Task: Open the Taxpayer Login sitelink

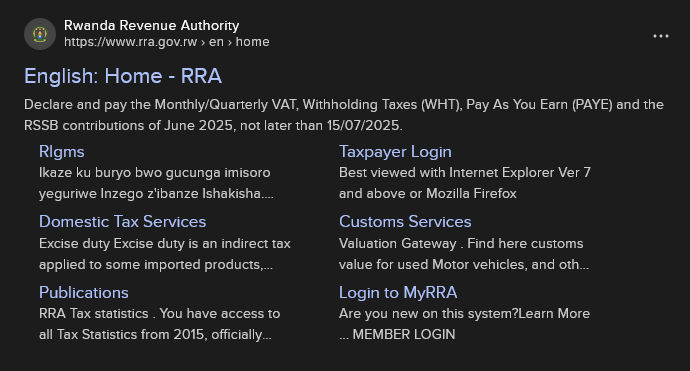Action: (395, 152)
